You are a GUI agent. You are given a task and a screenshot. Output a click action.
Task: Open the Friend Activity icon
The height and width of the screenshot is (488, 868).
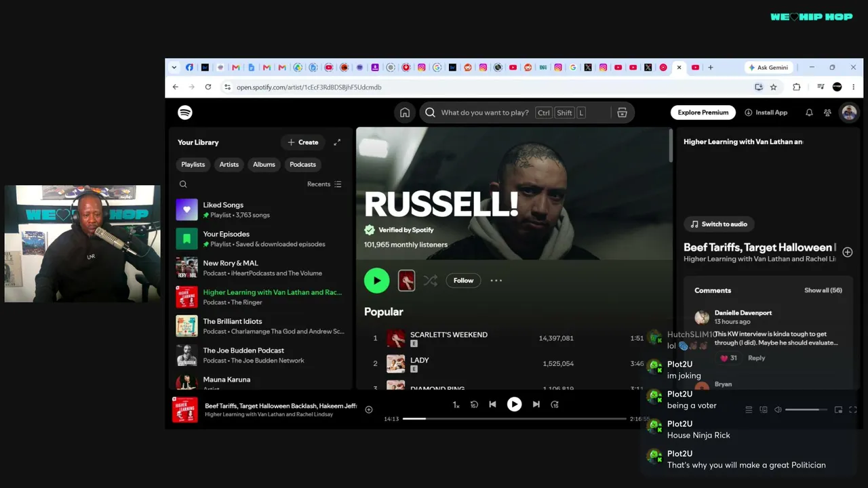[827, 113]
